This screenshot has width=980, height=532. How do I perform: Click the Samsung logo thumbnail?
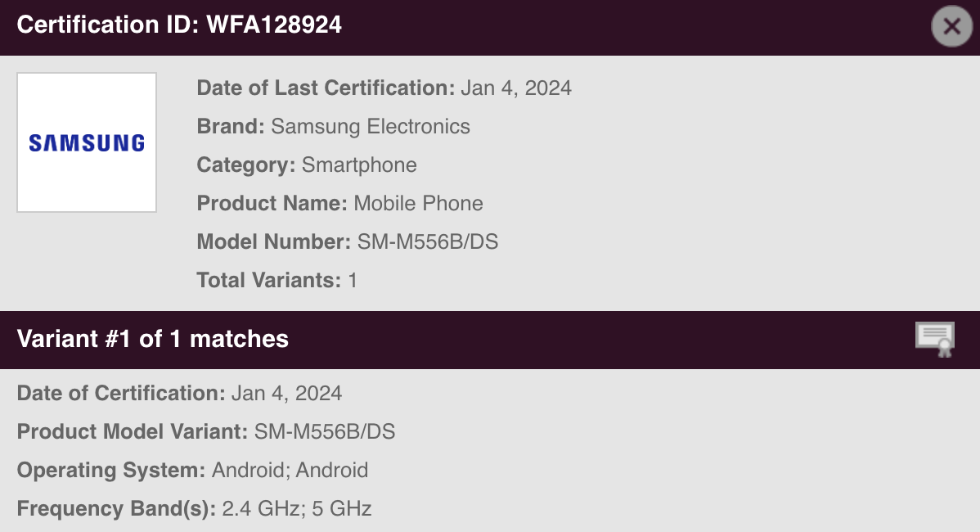click(87, 142)
